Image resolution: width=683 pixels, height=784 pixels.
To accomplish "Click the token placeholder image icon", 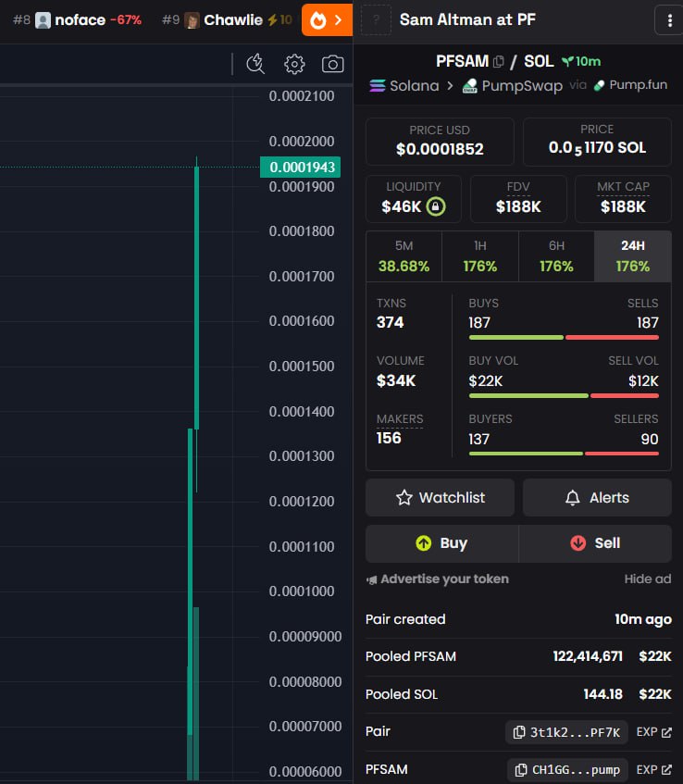I will [376, 20].
